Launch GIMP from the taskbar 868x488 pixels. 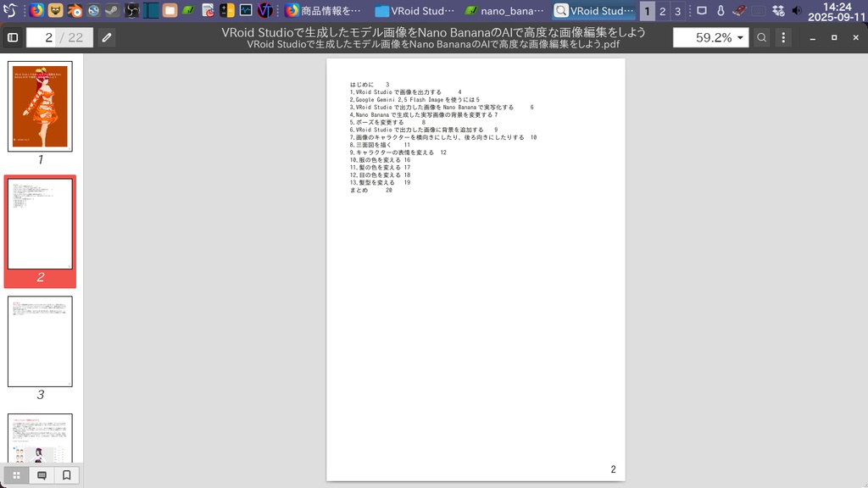(54, 11)
